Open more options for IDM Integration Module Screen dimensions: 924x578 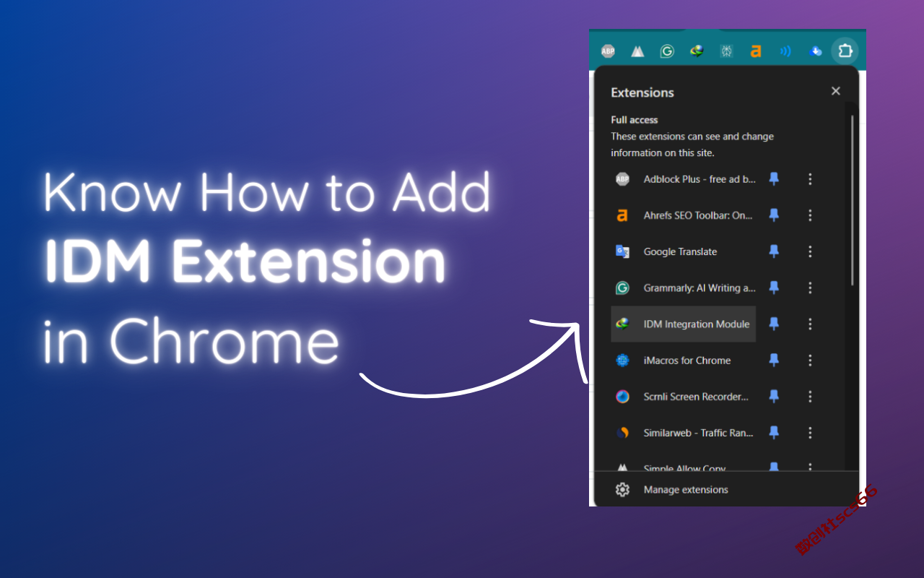(810, 324)
